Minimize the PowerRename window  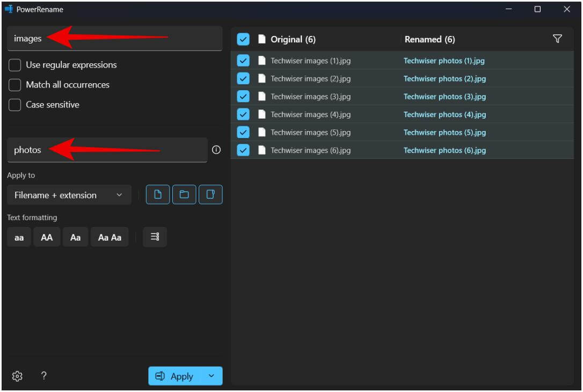tap(508, 9)
